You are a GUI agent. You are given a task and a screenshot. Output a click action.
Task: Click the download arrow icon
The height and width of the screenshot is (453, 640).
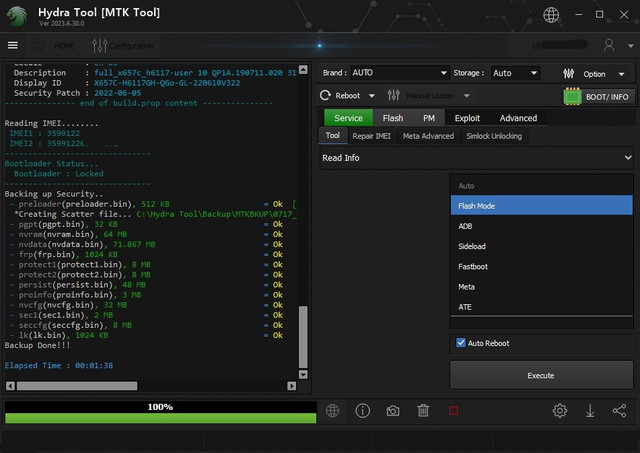tap(590, 411)
